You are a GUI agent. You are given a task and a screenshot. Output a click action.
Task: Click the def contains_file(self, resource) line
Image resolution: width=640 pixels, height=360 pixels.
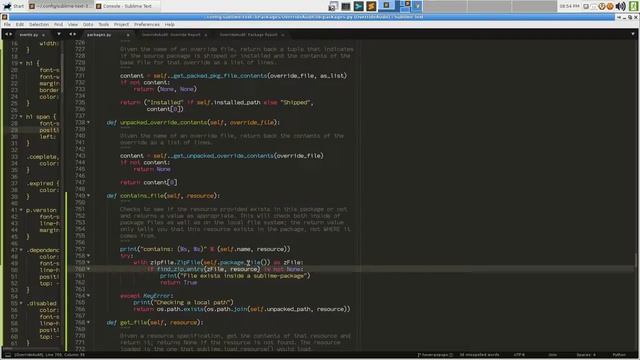[163, 196]
